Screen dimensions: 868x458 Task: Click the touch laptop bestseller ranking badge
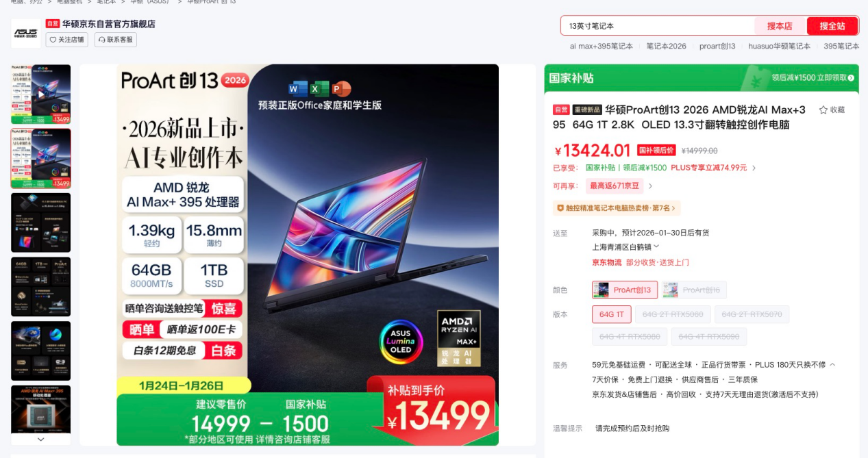click(x=617, y=208)
